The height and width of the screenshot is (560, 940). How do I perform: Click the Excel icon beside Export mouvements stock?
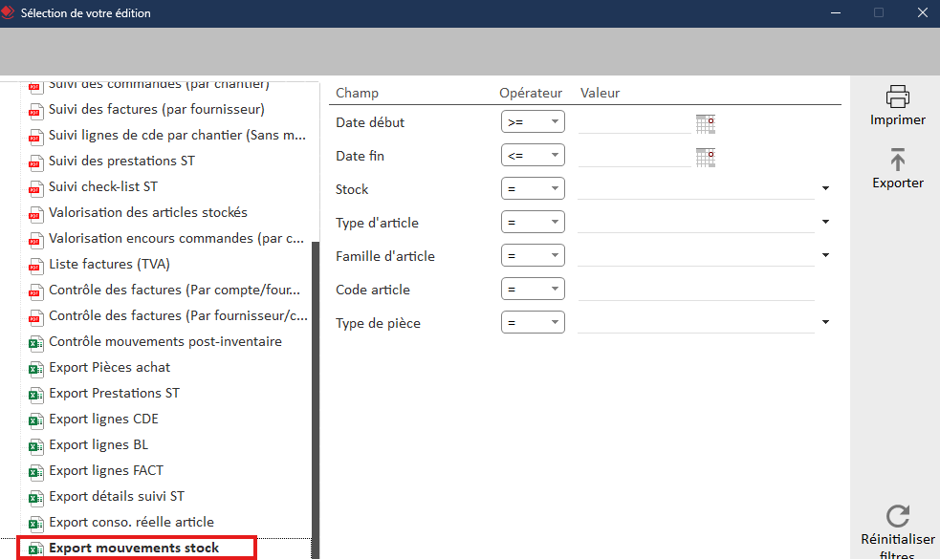(35, 548)
